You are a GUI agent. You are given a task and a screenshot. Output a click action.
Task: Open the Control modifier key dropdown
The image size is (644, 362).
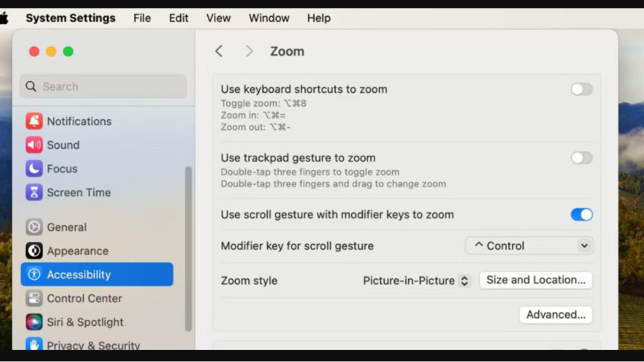[x=529, y=246]
